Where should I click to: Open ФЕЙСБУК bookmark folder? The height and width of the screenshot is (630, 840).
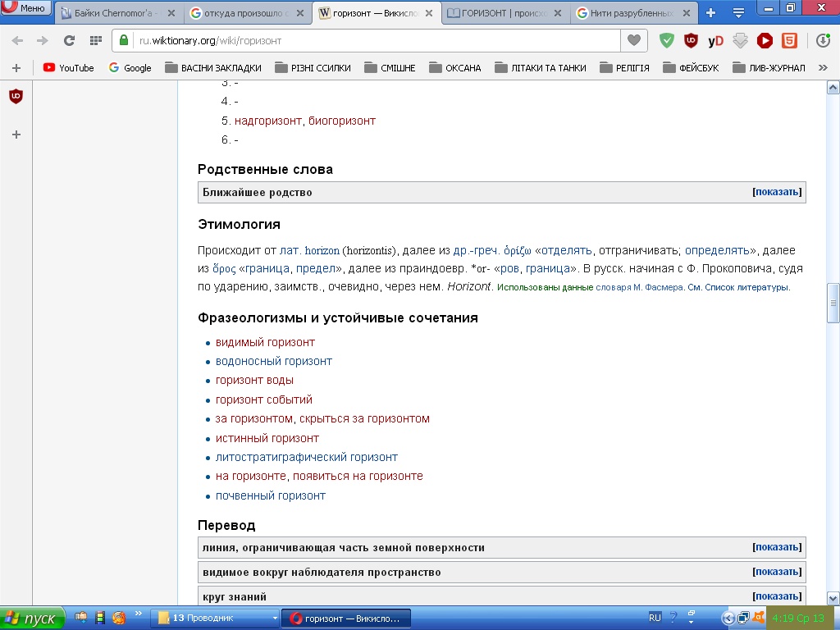691,68
